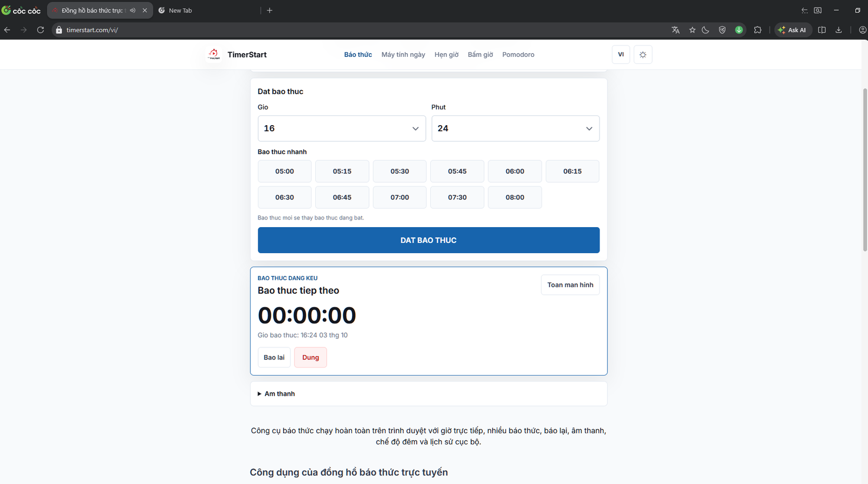Open the Phut minute dropdown
The height and width of the screenshot is (484, 868).
coord(515,128)
